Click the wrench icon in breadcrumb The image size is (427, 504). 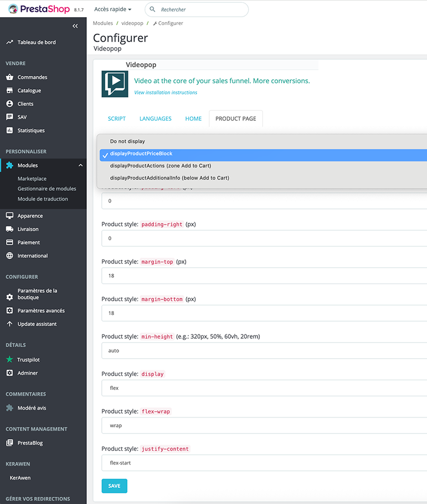pyautogui.click(x=155, y=23)
